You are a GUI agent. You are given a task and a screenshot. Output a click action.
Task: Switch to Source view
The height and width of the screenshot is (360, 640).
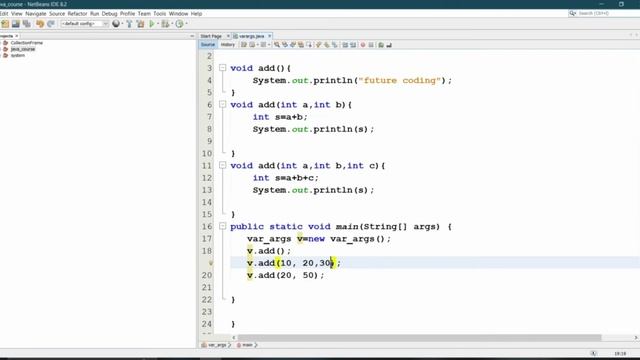[x=208, y=45]
